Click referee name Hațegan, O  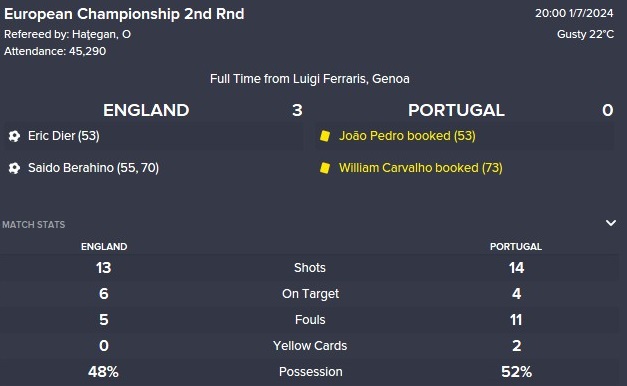102,35
